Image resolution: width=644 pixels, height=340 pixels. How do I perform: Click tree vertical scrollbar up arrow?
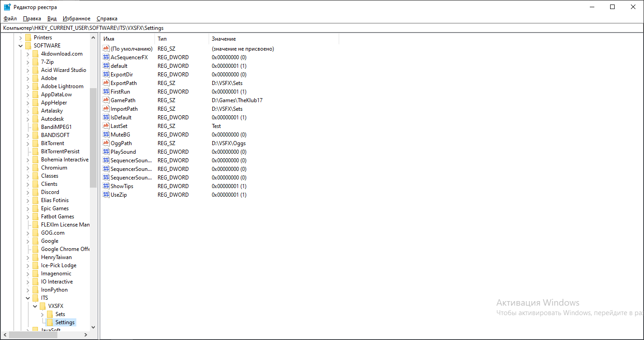(93, 38)
